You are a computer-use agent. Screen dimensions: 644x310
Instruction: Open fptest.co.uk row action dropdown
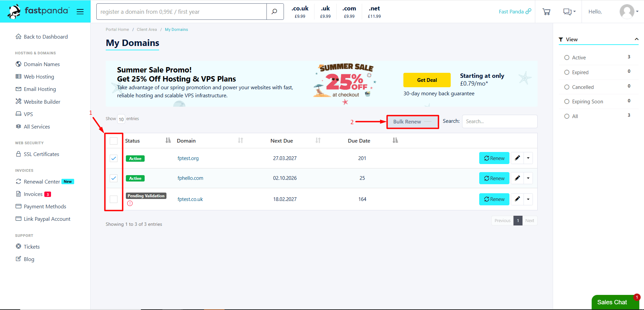[x=528, y=199]
